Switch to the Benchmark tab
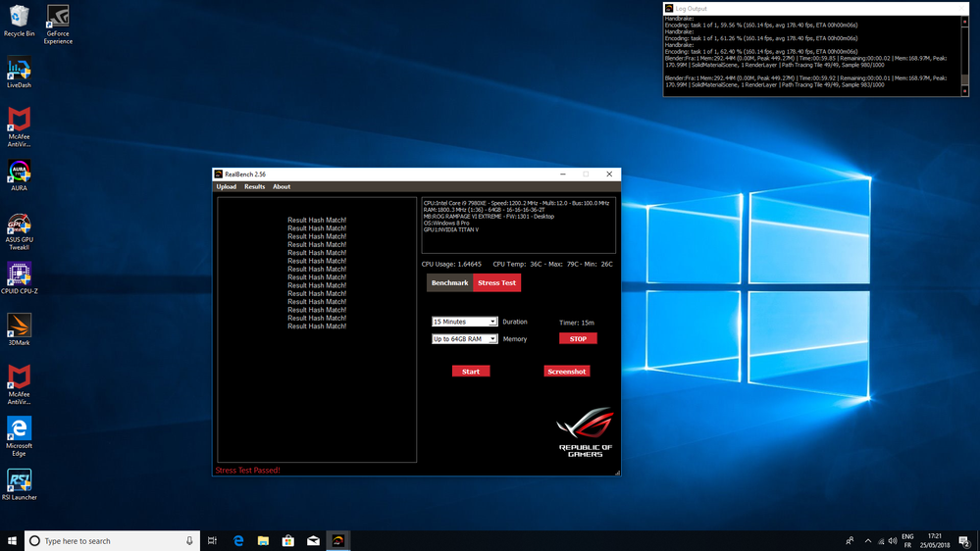The image size is (980, 551). coord(449,283)
